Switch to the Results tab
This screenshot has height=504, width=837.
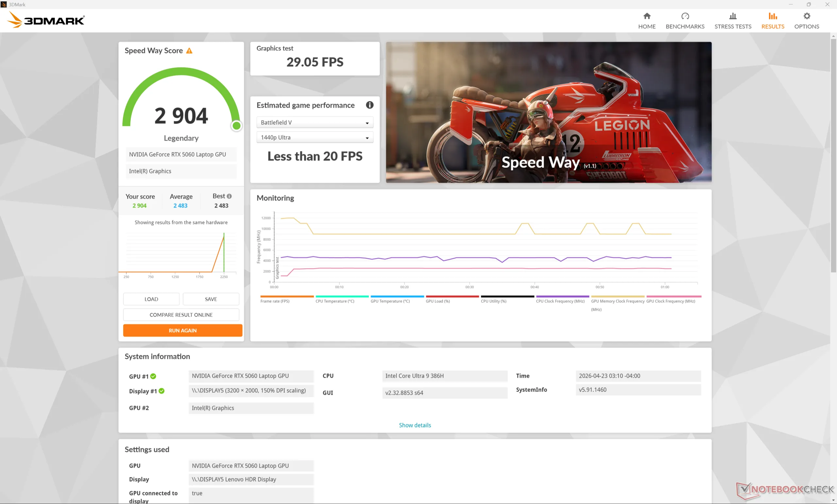tap(773, 20)
